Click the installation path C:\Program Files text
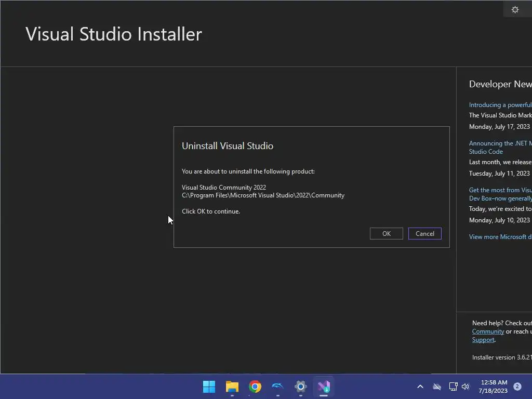532x399 pixels. coord(263,195)
